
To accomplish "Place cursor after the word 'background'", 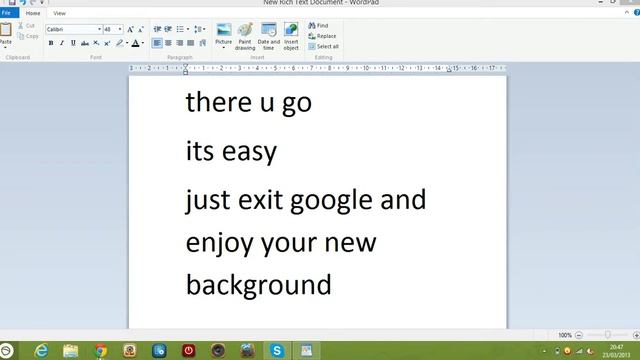I will (x=332, y=284).
